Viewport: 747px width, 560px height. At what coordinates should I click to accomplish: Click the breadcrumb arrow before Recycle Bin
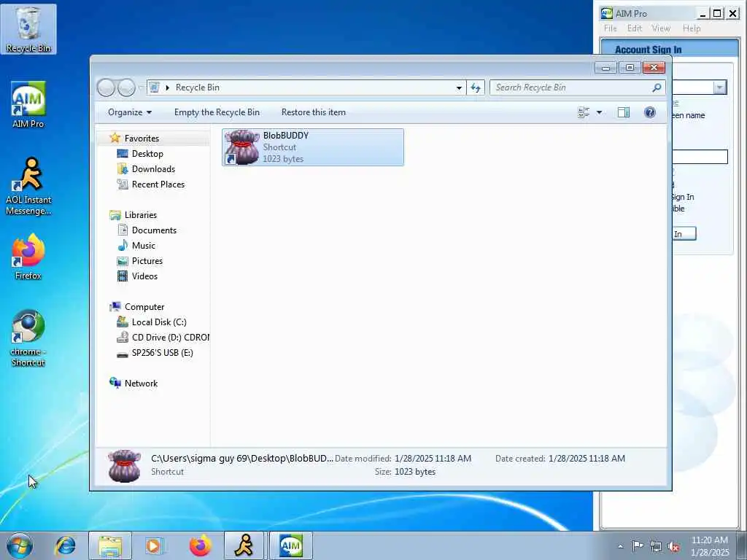tap(167, 87)
